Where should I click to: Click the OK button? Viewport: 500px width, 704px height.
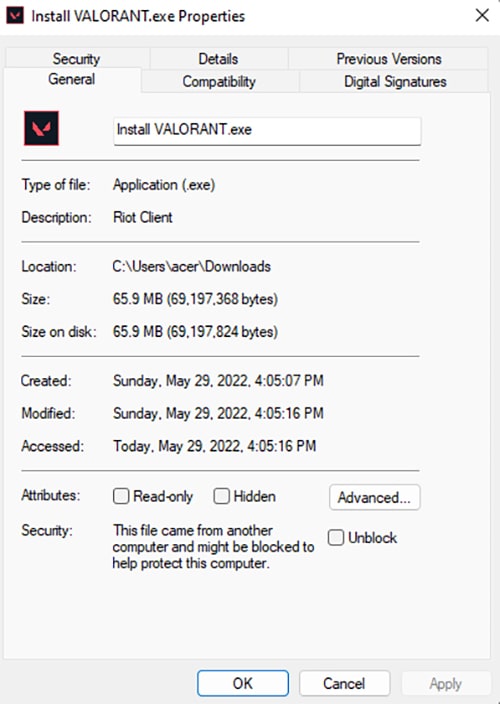click(243, 683)
